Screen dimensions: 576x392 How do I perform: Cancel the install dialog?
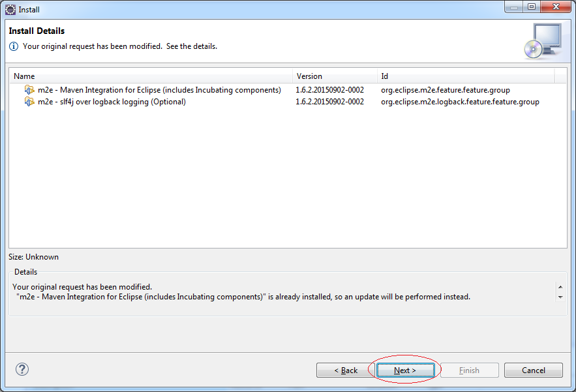[x=534, y=370]
